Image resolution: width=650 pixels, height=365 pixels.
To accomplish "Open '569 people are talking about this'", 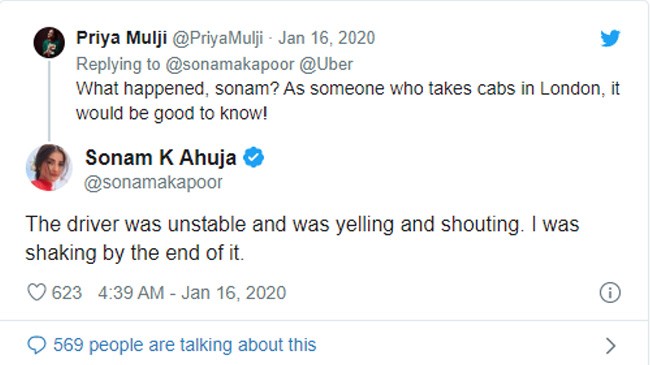I will click(184, 345).
